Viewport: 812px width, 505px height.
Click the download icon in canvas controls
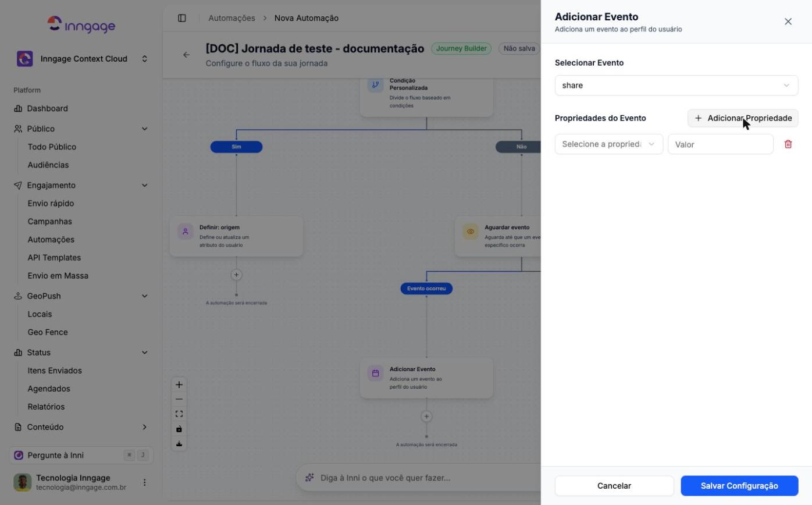(179, 444)
